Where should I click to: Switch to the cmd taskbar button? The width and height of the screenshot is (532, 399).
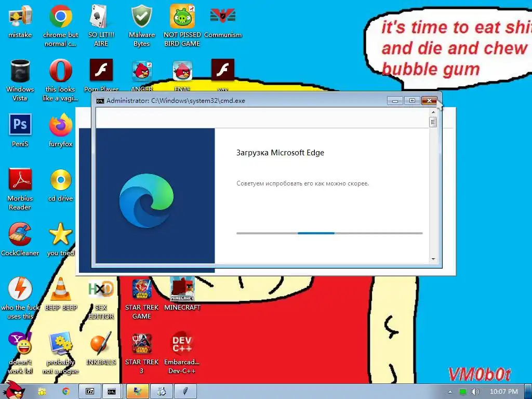[x=112, y=392]
